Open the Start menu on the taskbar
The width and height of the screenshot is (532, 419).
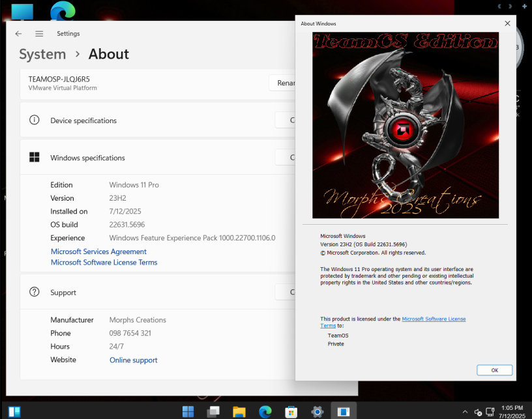point(188,412)
